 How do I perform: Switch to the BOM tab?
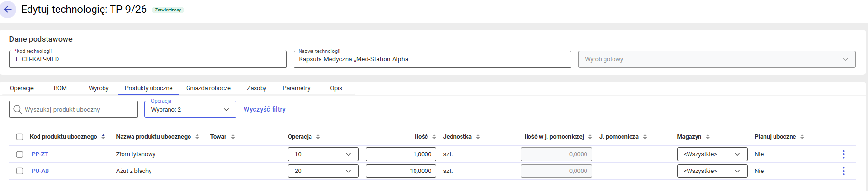(60, 88)
